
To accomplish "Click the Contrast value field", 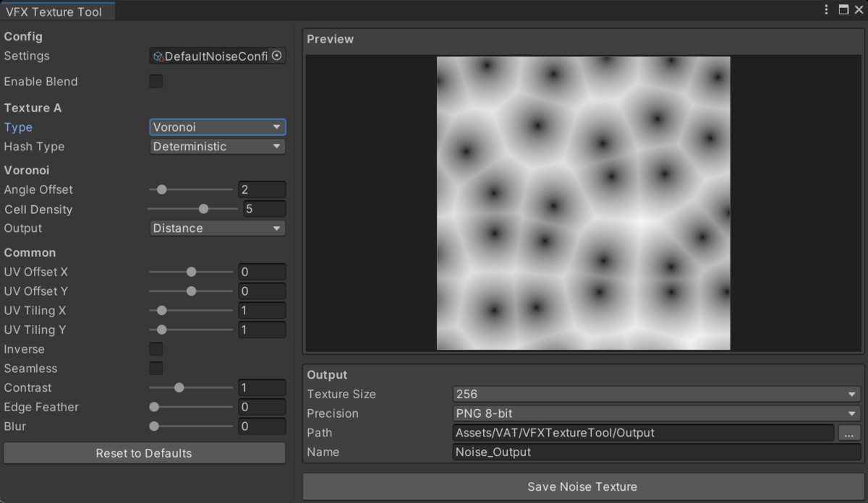I will [x=262, y=388].
